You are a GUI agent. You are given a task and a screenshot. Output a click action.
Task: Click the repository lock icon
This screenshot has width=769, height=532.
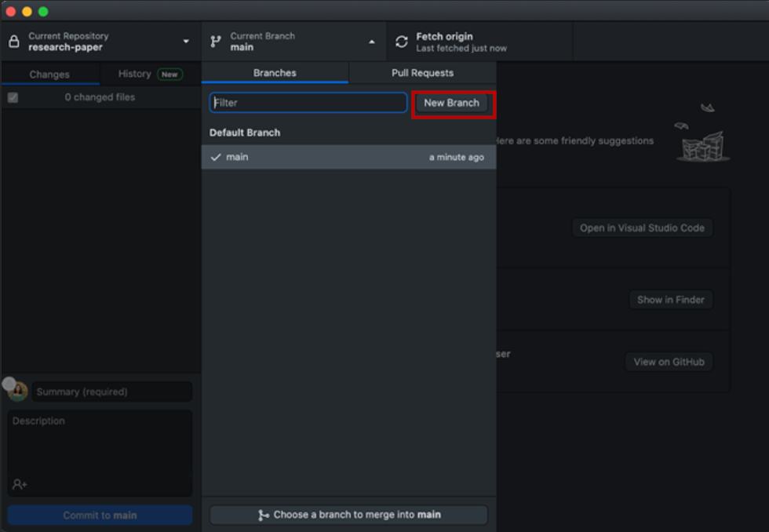(x=13, y=42)
